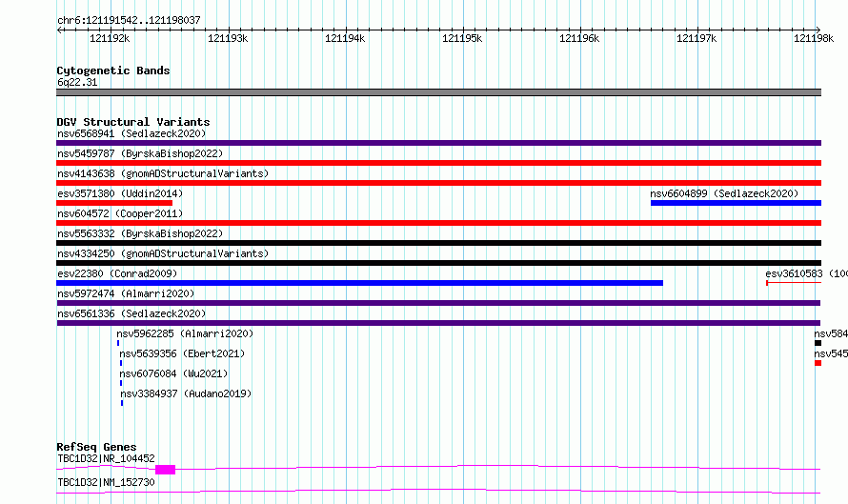The height and width of the screenshot is (504, 848).
Task: Open nsv4334250 (gnomADStructuralVariants) label
Action: point(163,253)
